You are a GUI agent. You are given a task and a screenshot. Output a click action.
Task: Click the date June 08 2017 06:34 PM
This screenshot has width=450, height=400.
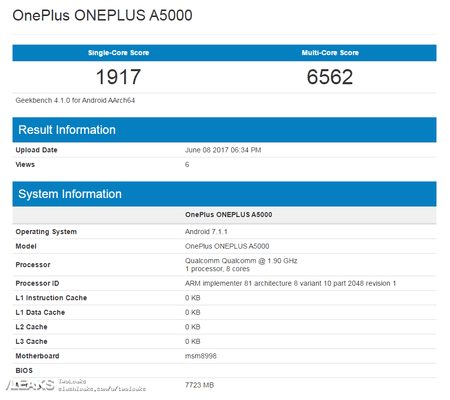[x=223, y=150]
